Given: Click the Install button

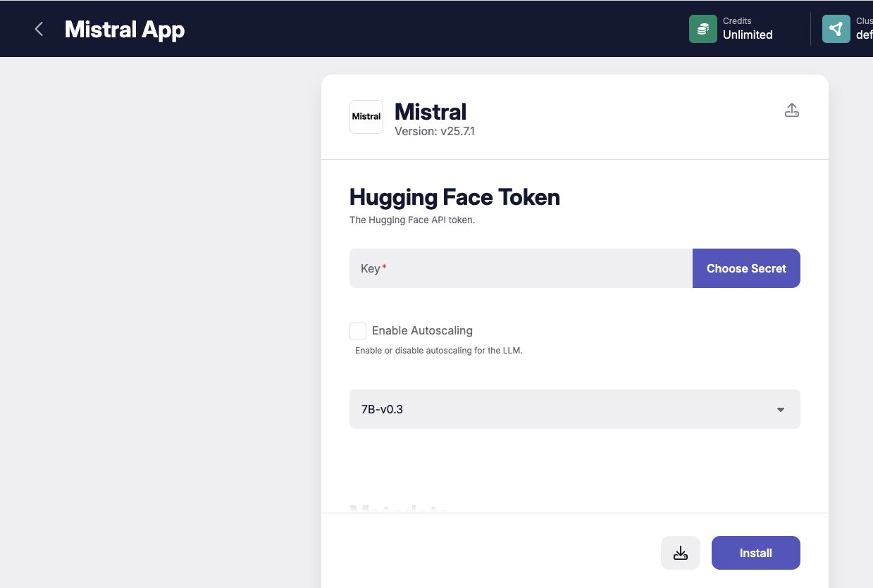Looking at the screenshot, I should click(x=755, y=553).
